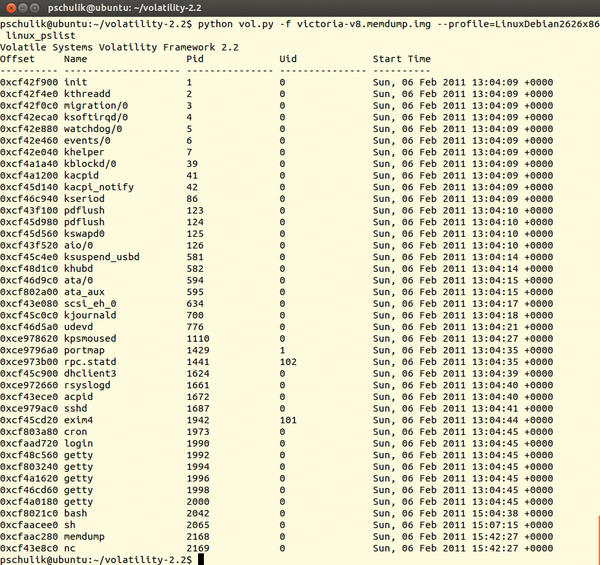Maximize the volatility-2.2 terminal window
600x565 pixels.
[34, 7]
